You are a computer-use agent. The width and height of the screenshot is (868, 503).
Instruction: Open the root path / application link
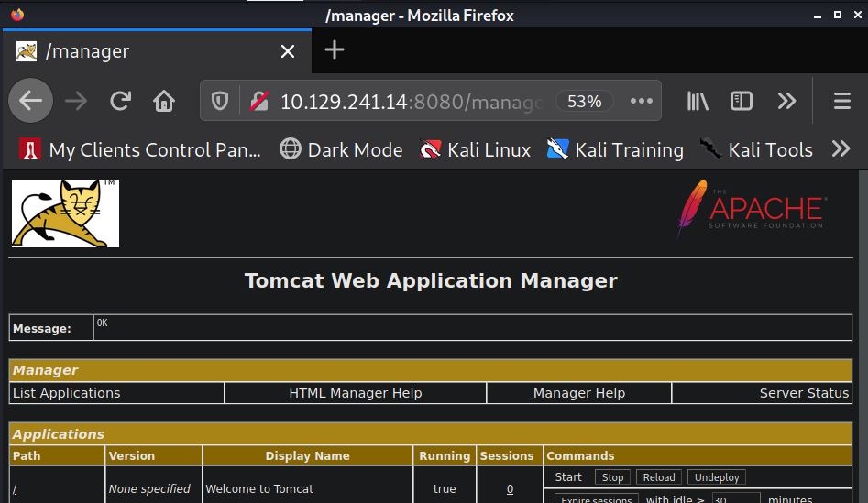[x=15, y=490]
